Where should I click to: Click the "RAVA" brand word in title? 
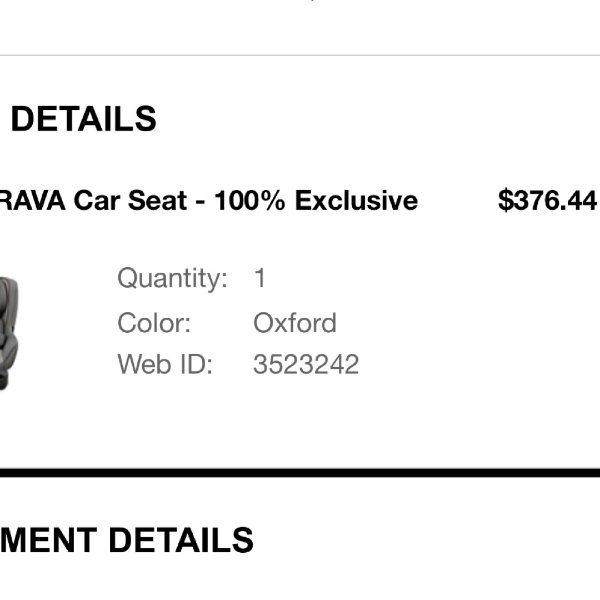coord(33,200)
